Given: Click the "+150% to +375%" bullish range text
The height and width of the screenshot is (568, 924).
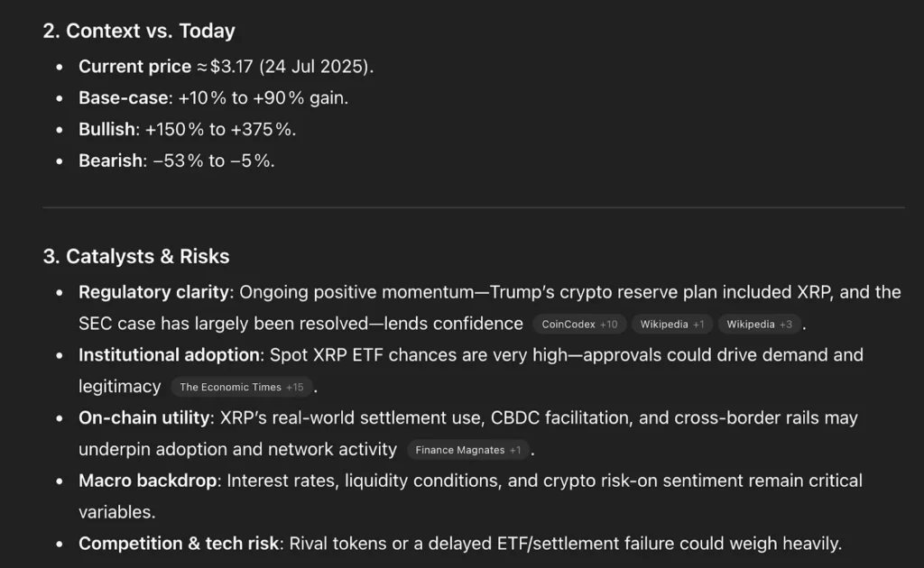Looking at the screenshot, I should coord(220,130).
